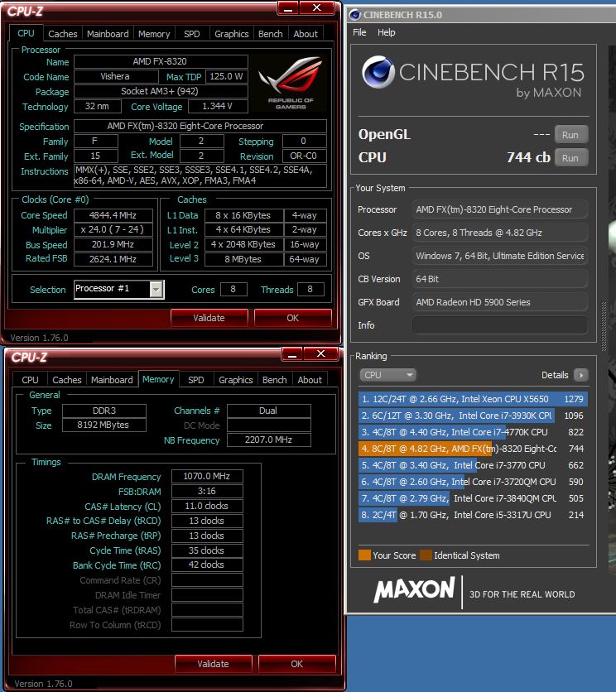Viewport: 616px width, 692px height.
Task: Open the CPU ranking type dropdown
Action: tap(387, 375)
